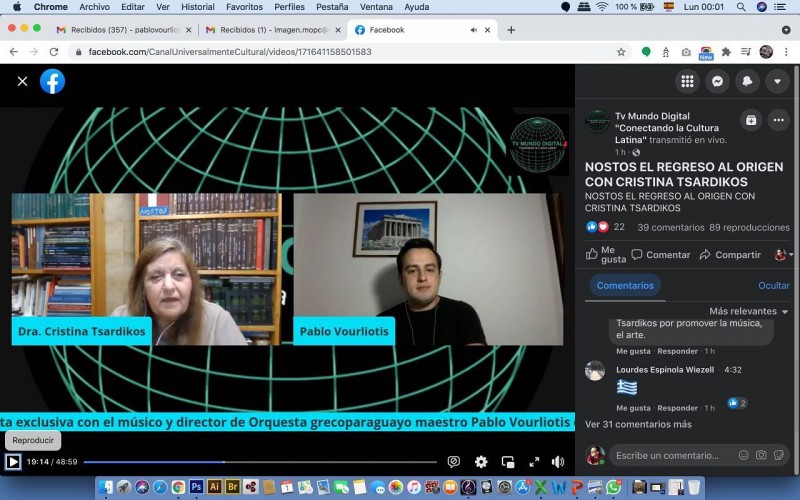Viewport: 800px width, 500px height.
Task: Close the video viewer with X
Action: [22, 82]
